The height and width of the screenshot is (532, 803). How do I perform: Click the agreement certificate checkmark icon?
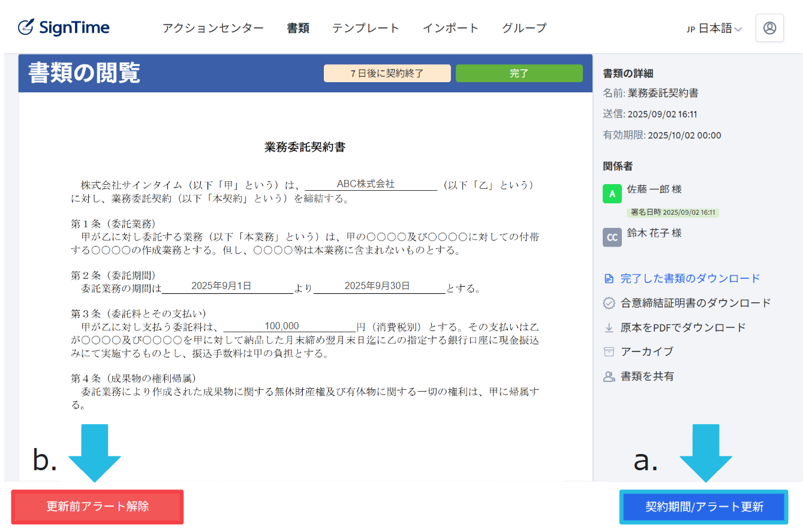[609, 303]
